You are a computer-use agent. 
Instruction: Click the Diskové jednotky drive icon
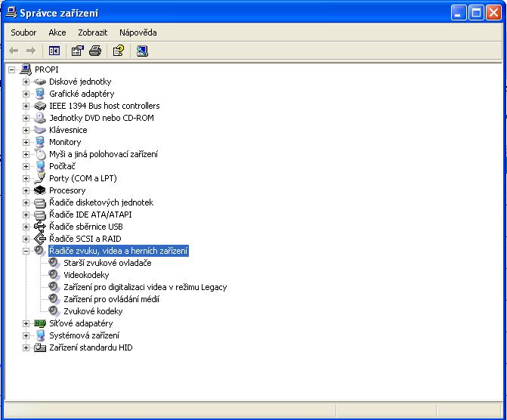pyautogui.click(x=40, y=82)
